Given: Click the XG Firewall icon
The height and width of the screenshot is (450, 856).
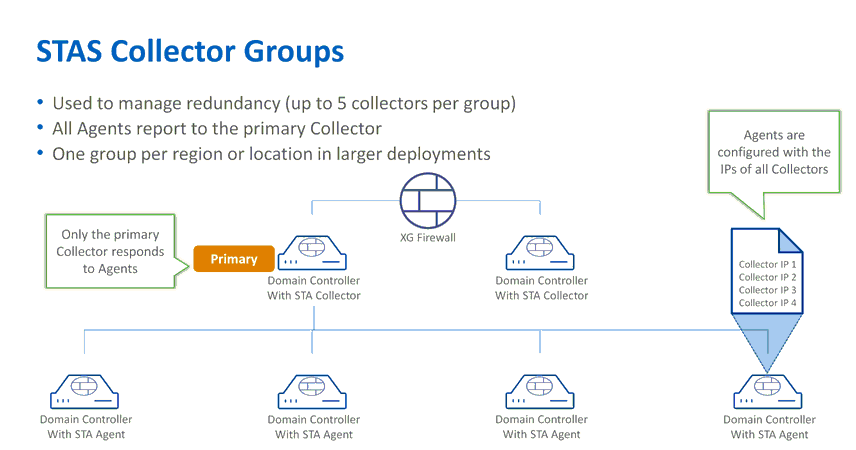Looking at the screenshot, I should pos(427,200).
